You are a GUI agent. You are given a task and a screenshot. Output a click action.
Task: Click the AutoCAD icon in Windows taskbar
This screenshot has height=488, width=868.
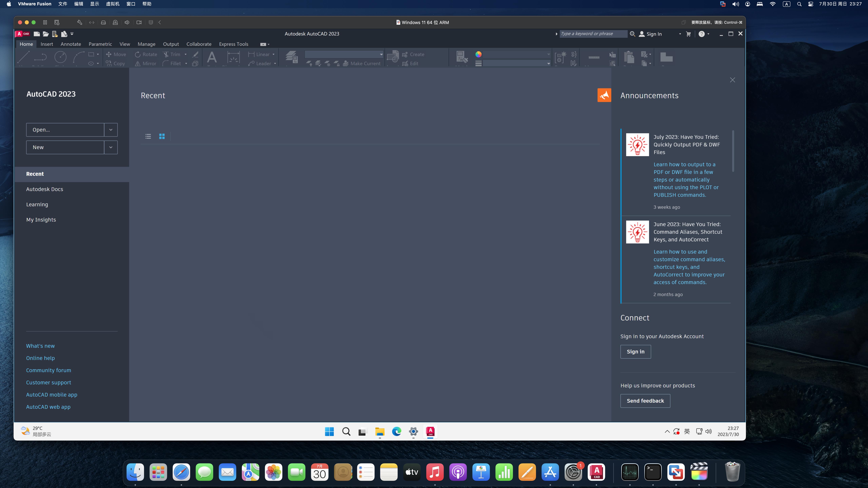(x=430, y=431)
